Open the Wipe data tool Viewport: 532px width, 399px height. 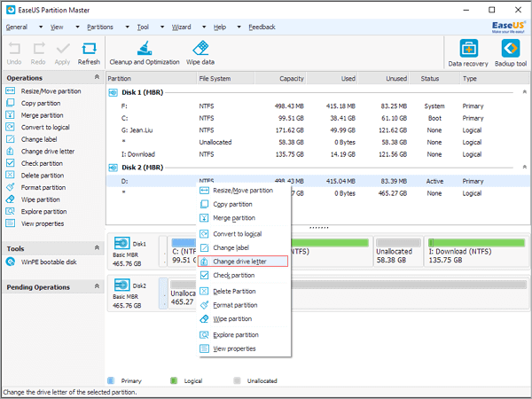[x=200, y=53]
